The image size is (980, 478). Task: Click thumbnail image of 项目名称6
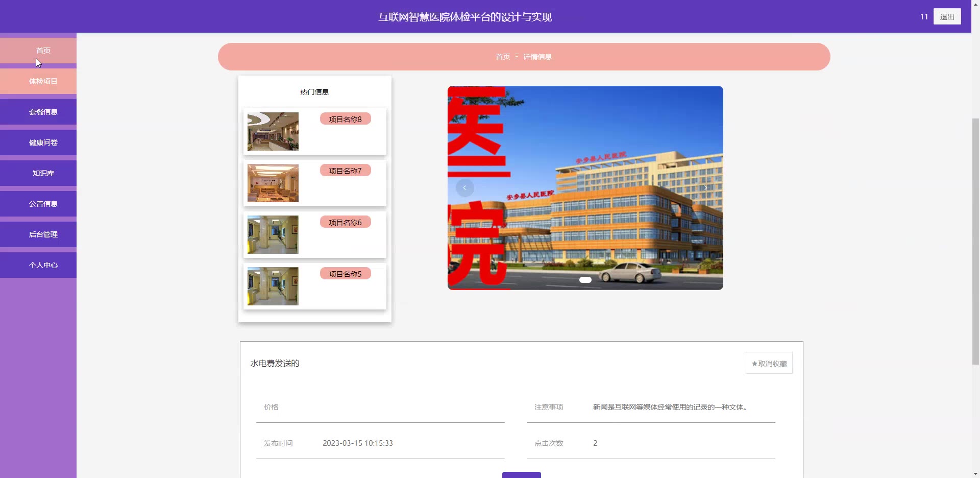[273, 234]
